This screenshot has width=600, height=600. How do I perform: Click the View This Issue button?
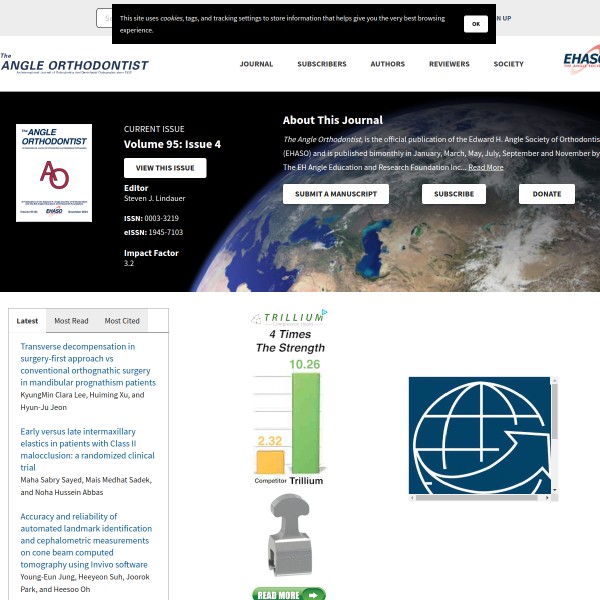[x=165, y=168]
